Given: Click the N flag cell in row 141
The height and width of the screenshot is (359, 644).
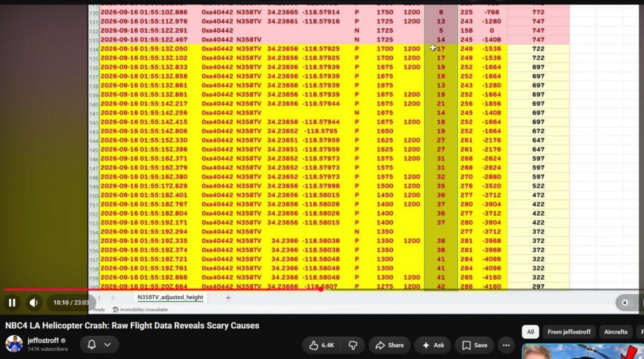Looking at the screenshot, I should (x=357, y=113).
